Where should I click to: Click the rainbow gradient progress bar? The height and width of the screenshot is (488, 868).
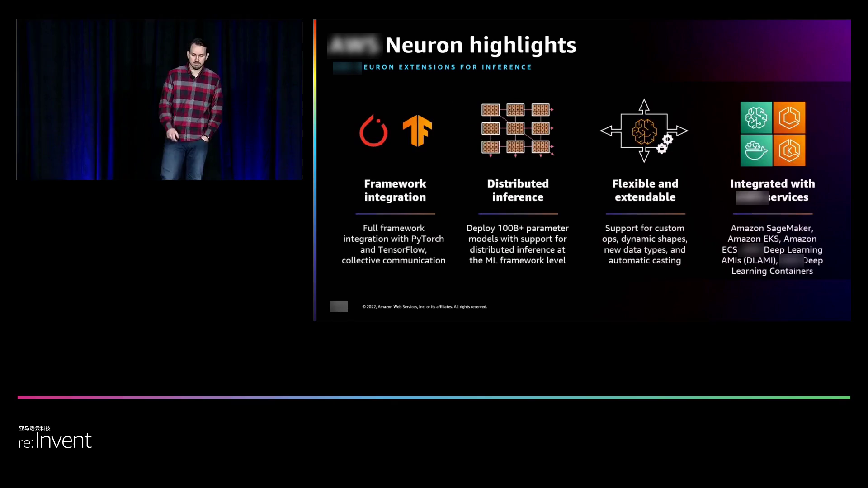[434, 398]
